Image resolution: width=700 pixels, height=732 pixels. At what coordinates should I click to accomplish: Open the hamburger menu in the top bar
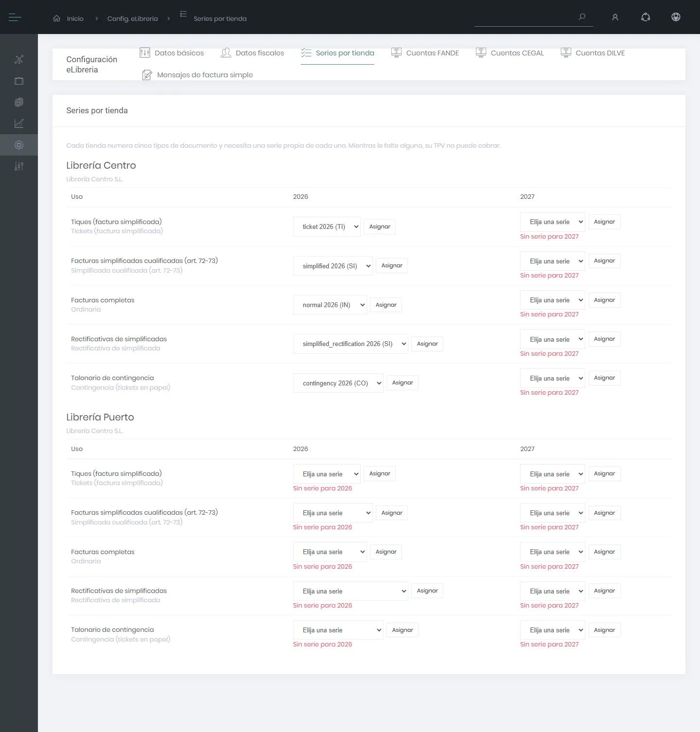pos(15,17)
